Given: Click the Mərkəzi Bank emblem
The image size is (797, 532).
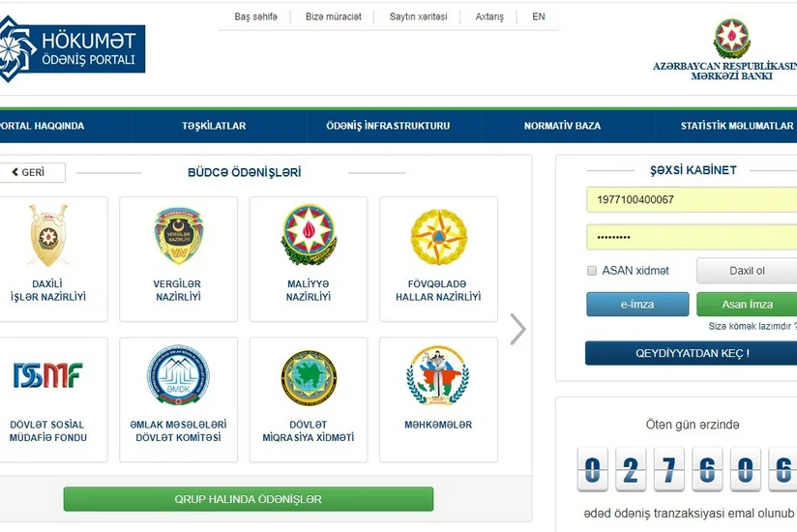Looking at the screenshot, I should 731,39.
